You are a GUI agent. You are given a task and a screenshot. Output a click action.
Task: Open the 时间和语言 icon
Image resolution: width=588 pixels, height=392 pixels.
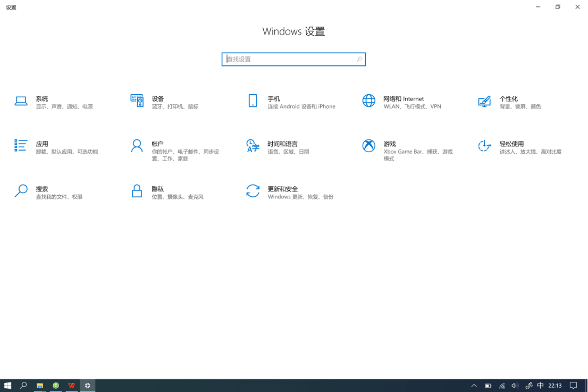(x=253, y=146)
